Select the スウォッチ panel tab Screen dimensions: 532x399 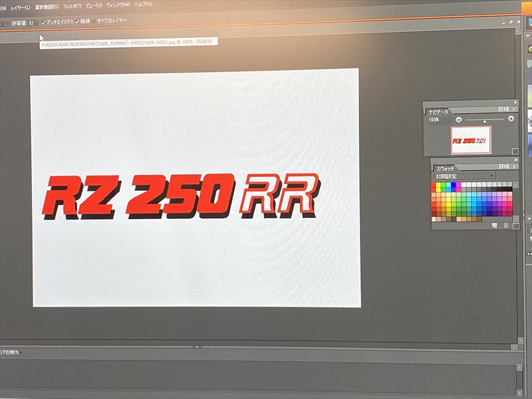pyautogui.click(x=445, y=168)
